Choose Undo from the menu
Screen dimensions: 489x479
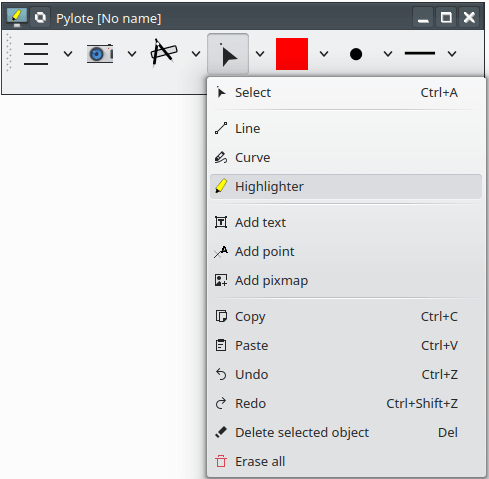click(x=346, y=375)
